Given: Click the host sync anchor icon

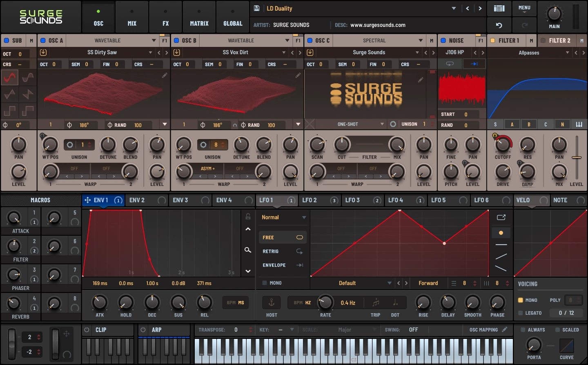Looking at the screenshot, I should pos(271,303).
